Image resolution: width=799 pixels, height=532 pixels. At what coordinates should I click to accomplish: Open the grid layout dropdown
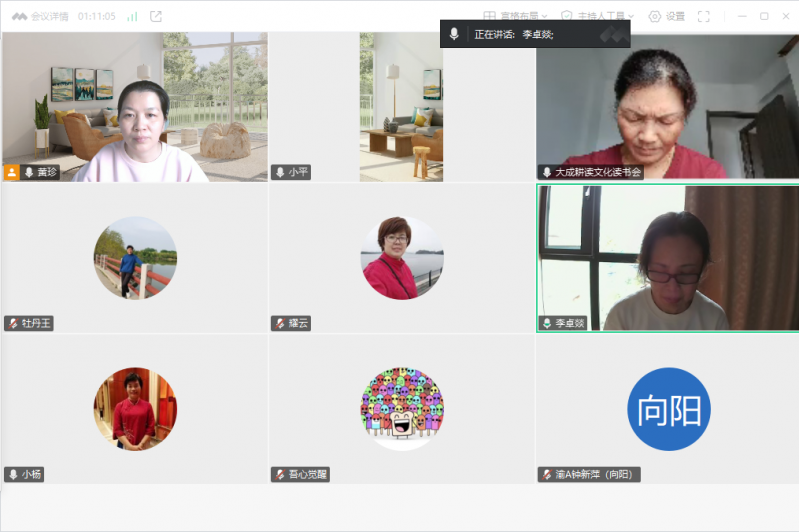click(x=516, y=17)
